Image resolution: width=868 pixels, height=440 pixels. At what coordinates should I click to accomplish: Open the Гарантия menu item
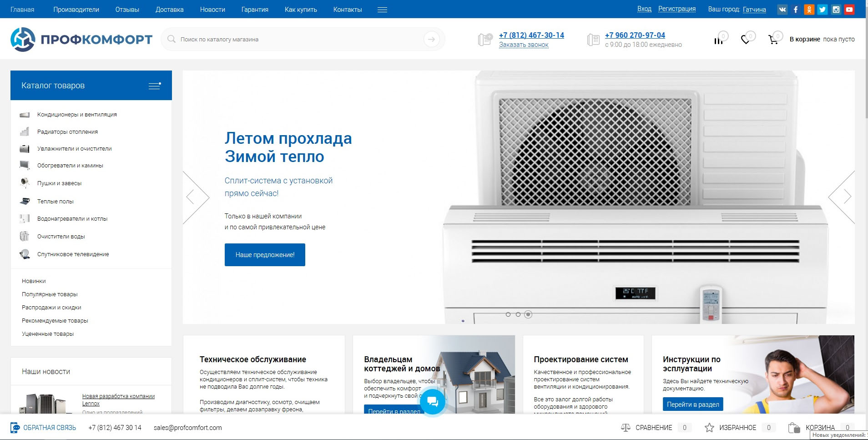(x=255, y=10)
